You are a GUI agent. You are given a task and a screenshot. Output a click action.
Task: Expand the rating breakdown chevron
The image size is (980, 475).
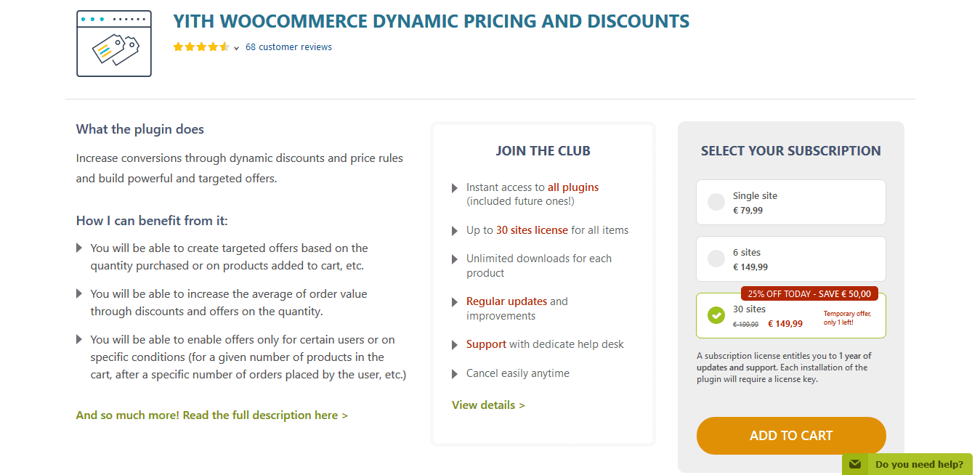(x=237, y=48)
